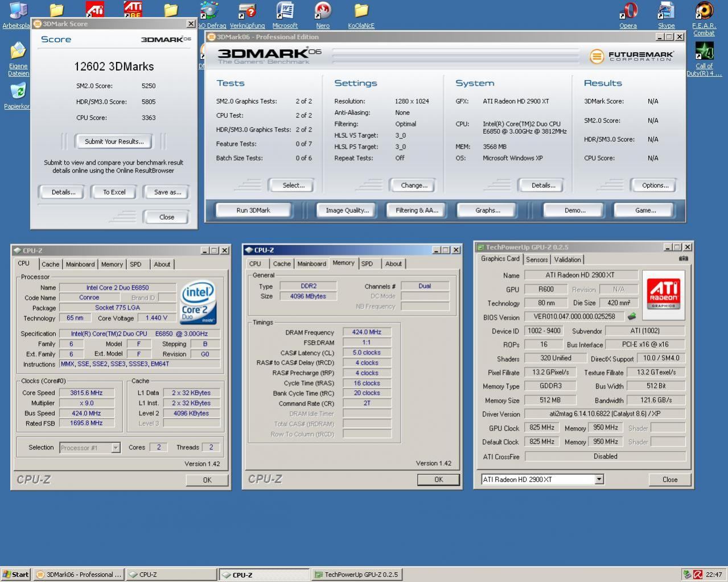728x582 pixels.
Task: Click Save as in the Score window
Action: tap(167, 192)
